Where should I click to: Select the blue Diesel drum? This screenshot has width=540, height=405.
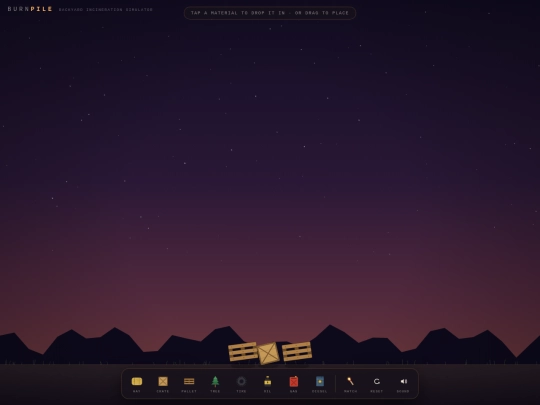pyautogui.click(x=320, y=384)
